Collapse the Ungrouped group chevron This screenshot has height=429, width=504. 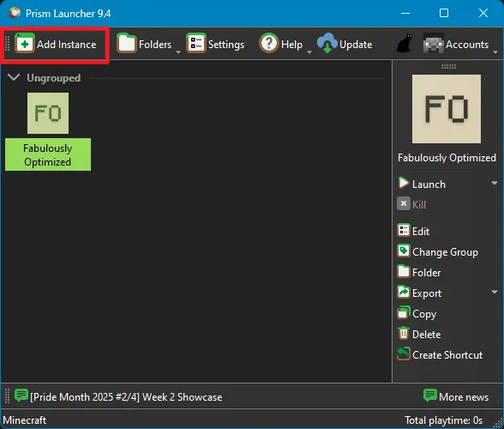point(14,77)
